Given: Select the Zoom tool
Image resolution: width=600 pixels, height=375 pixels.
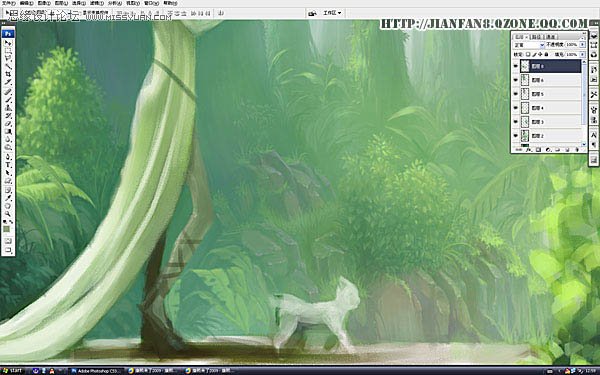Looking at the screenshot, I should click(8, 214).
